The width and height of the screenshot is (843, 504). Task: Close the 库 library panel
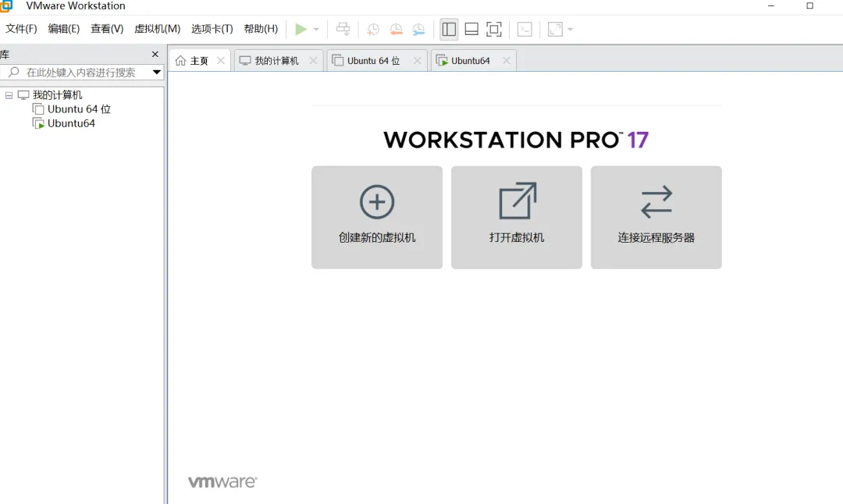(x=155, y=55)
